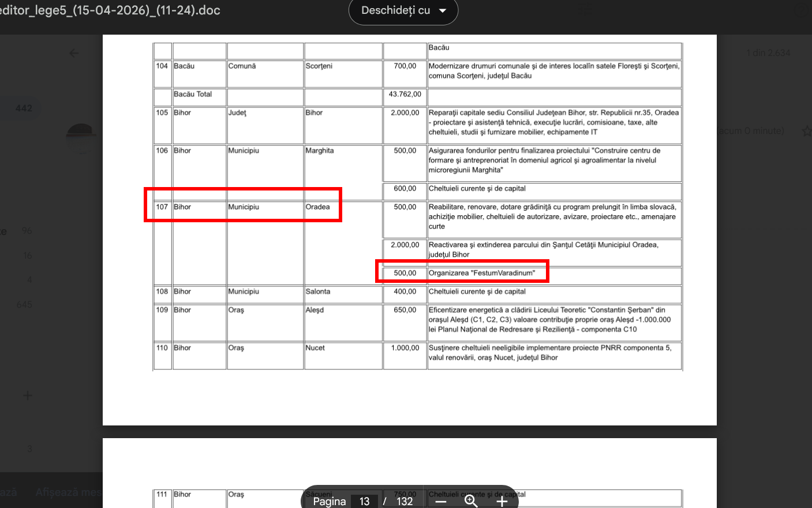
Task: Click the plus icon in left sidebar
Action: 28,395
